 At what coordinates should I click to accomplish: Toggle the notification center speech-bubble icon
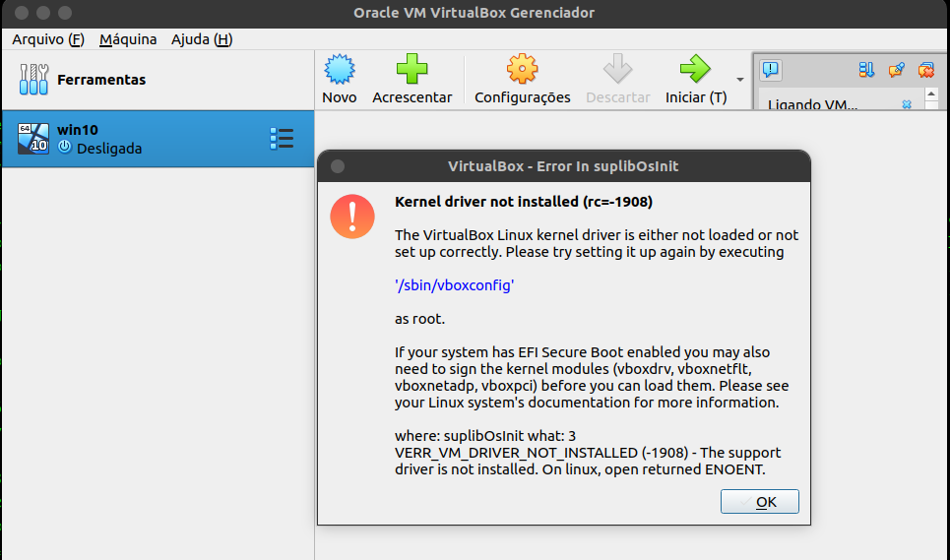771,70
